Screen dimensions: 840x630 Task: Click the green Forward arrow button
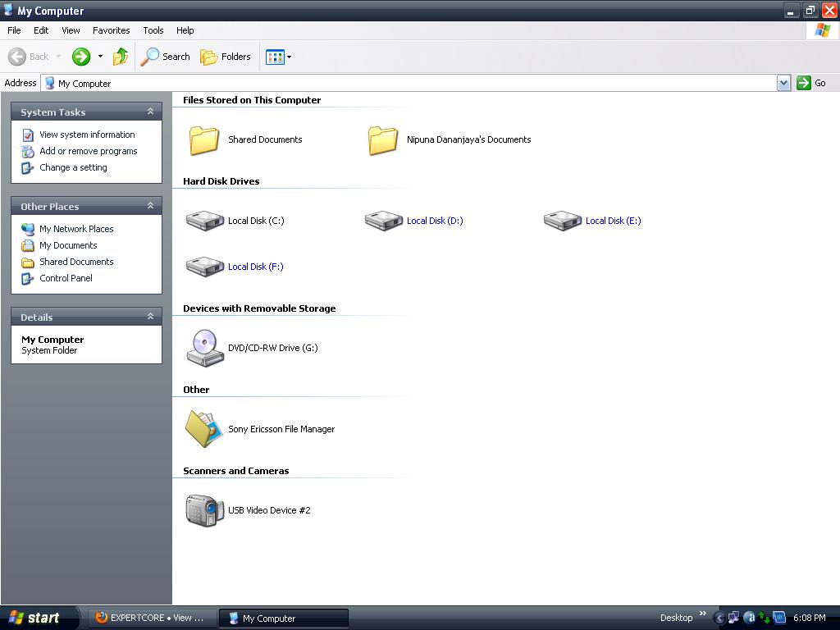pyautogui.click(x=81, y=57)
